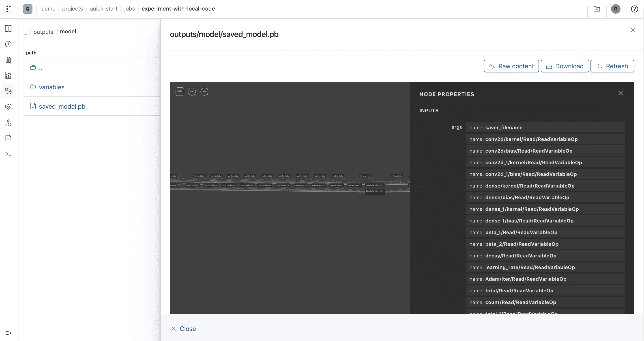This screenshot has width=644, height=341.
Task: Select the heartbeat health monitoring icon
Action: point(8,107)
